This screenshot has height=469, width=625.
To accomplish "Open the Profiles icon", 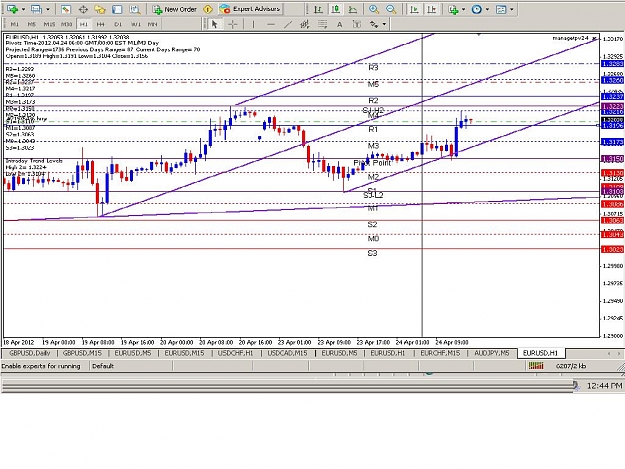I will coord(36,9).
